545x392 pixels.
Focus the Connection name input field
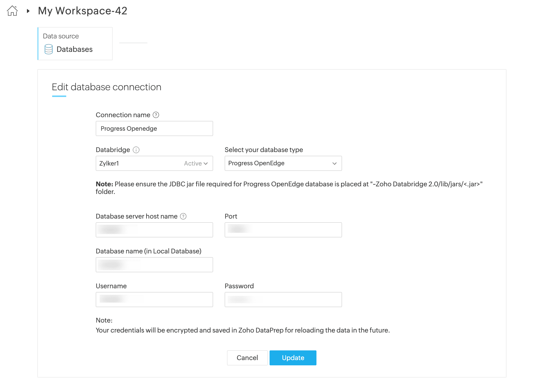[x=154, y=129]
